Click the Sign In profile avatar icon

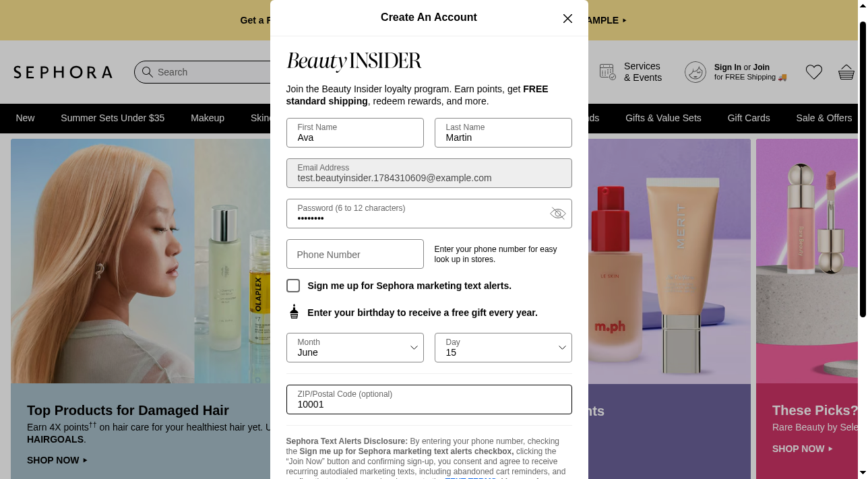[x=695, y=72]
